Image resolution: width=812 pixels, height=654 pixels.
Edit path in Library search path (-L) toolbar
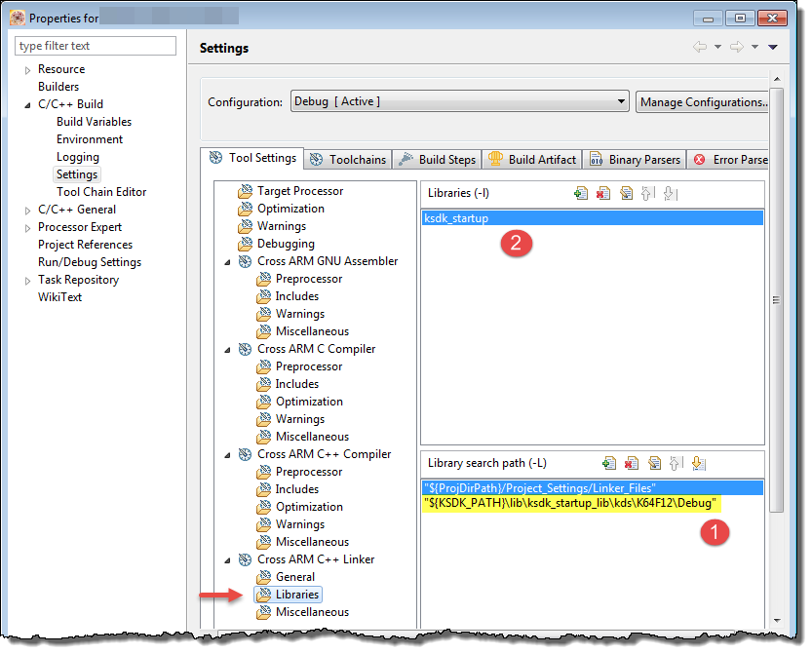click(x=655, y=463)
